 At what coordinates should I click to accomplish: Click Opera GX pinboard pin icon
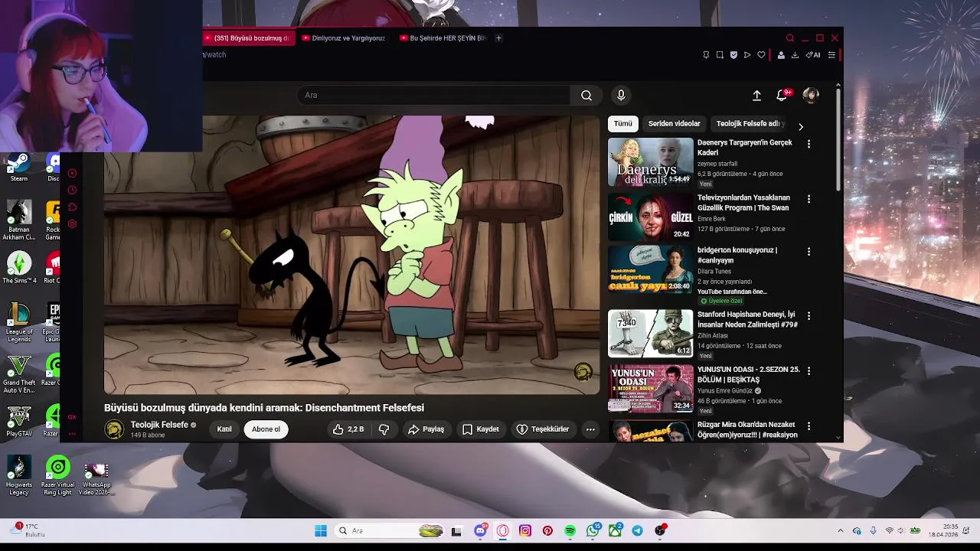click(706, 55)
